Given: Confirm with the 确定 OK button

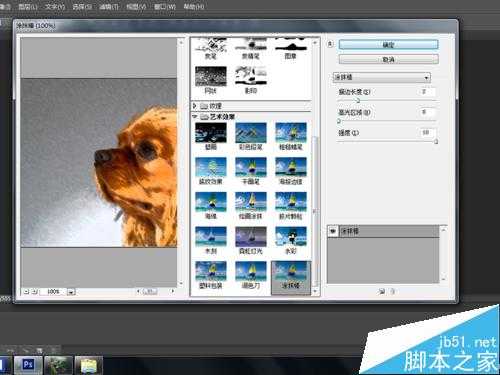Looking at the screenshot, I should coord(388,44).
